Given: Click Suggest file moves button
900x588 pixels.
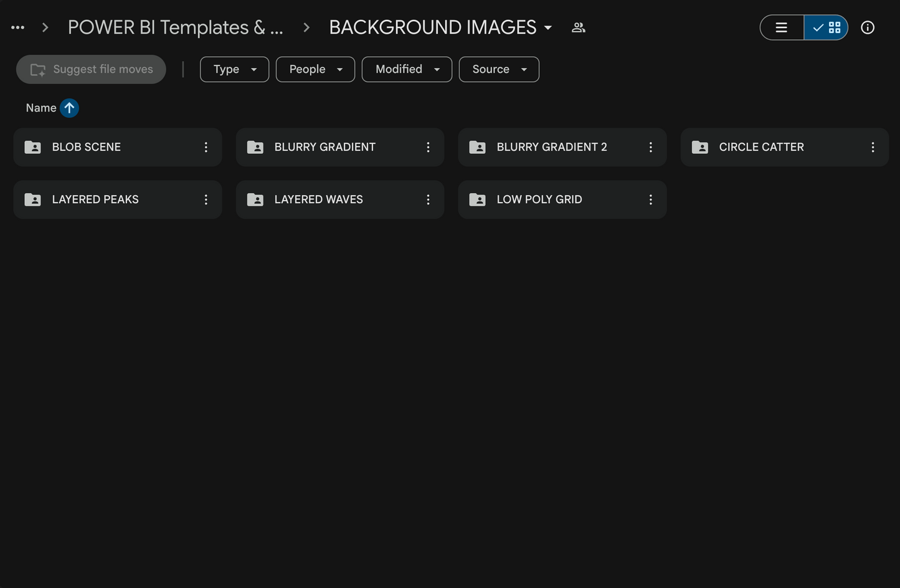Looking at the screenshot, I should (91, 69).
